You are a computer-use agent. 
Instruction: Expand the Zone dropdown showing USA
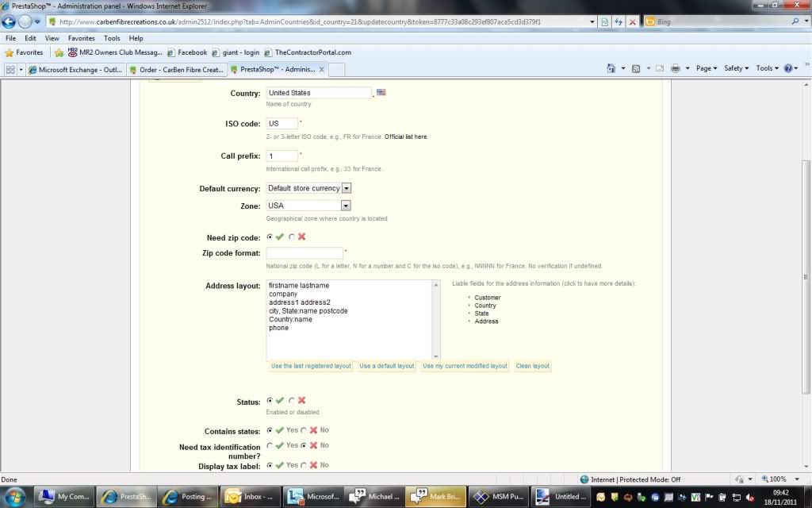(347, 206)
